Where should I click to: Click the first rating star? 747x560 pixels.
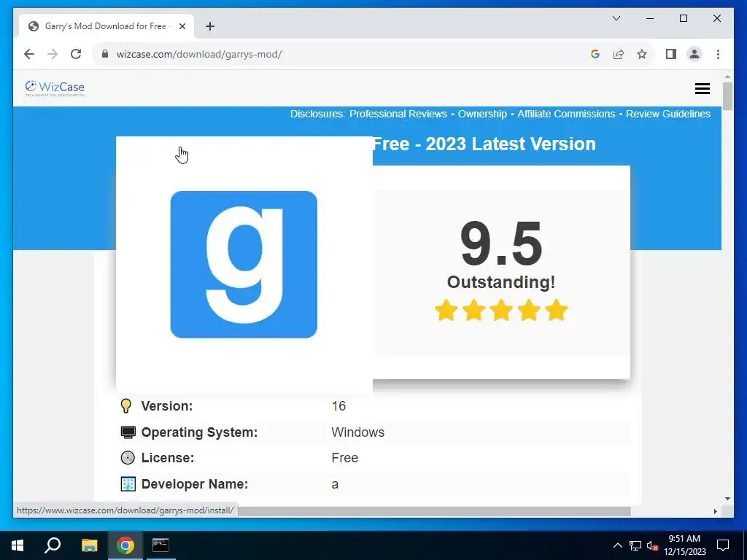446,310
